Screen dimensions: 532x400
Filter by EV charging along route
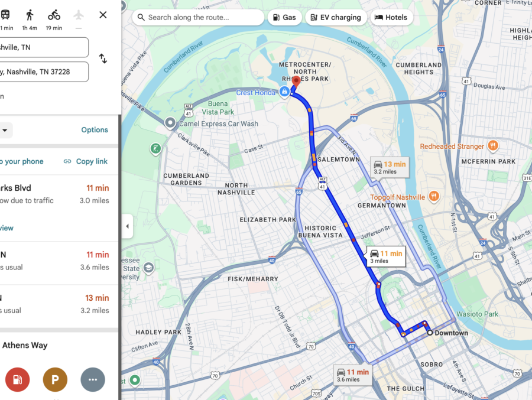coord(336,17)
